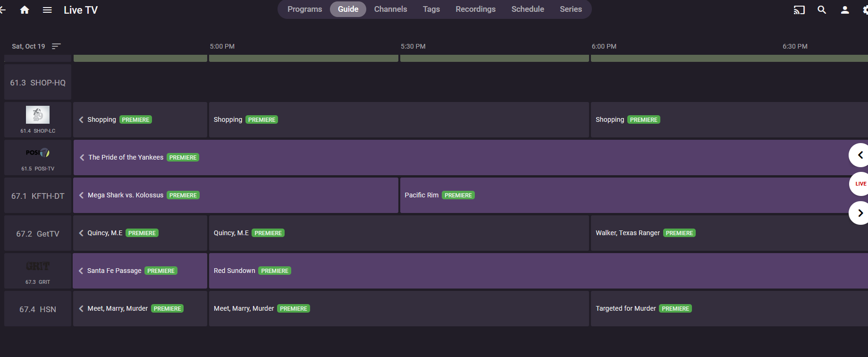868x357 pixels.
Task: Open the 67.3 GRIT channel
Action: 38,271
